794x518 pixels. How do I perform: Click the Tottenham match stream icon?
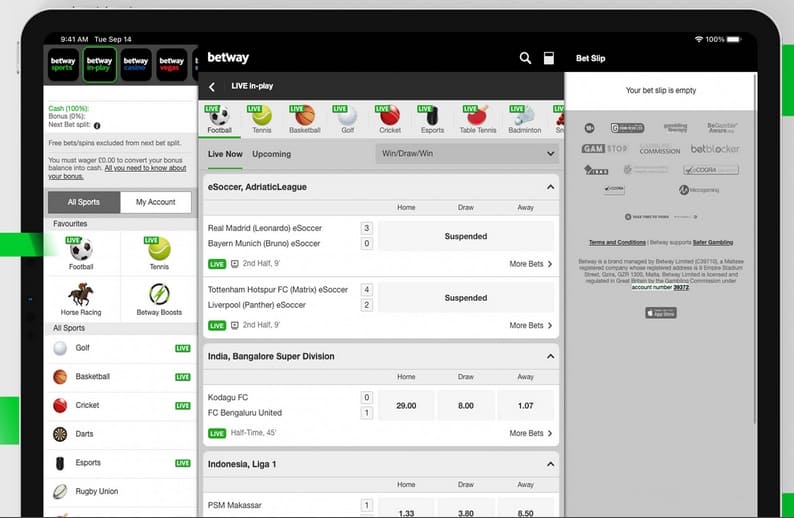point(235,326)
